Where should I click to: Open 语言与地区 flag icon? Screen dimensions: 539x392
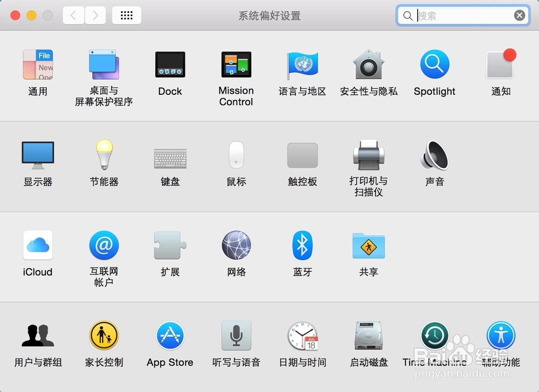pos(302,65)
